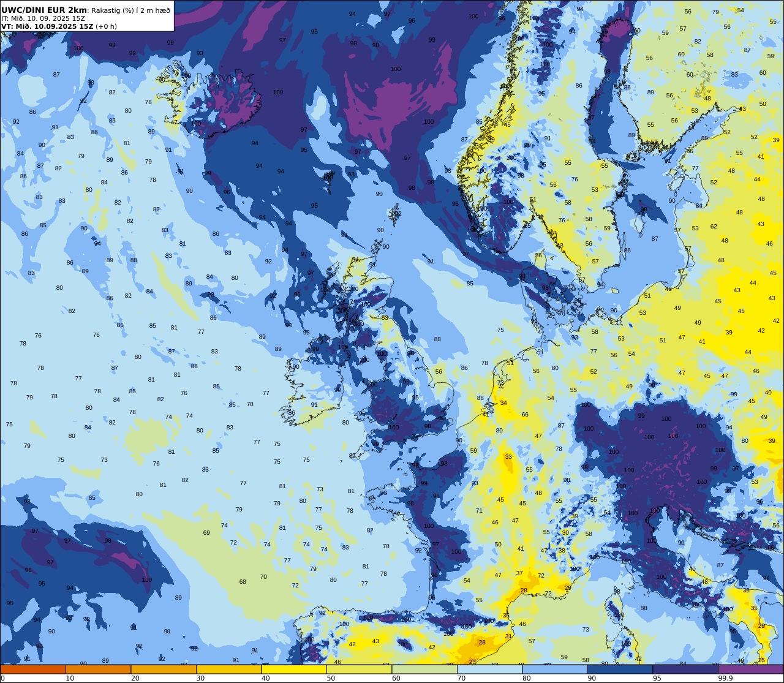Viewport: 784px width, 683px height.
Task: Click the "60" value under the color bar
Action: point(396,678)
